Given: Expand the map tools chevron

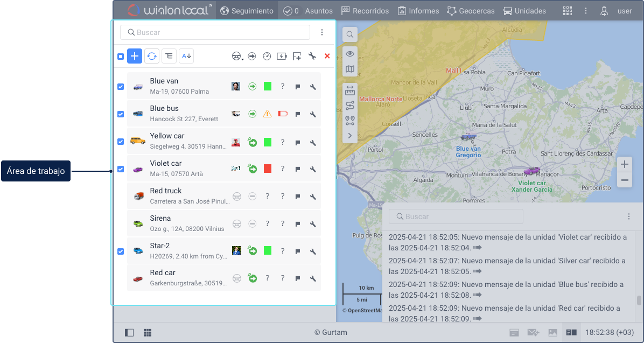Looking at the screenshot, I should [350, 136].
